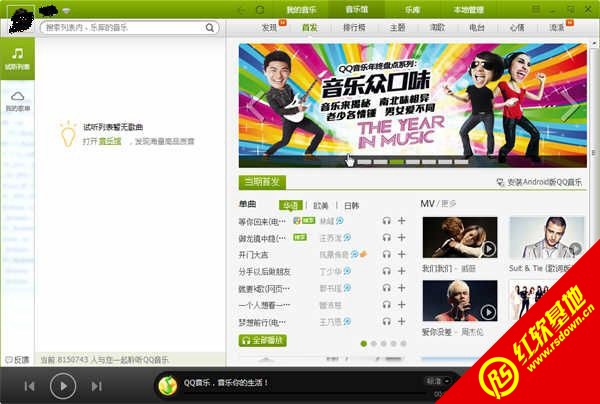Open the 试听列表 music note sidebar icon
The height and width of the screenshot is (404, 600).
pos(17,58)
